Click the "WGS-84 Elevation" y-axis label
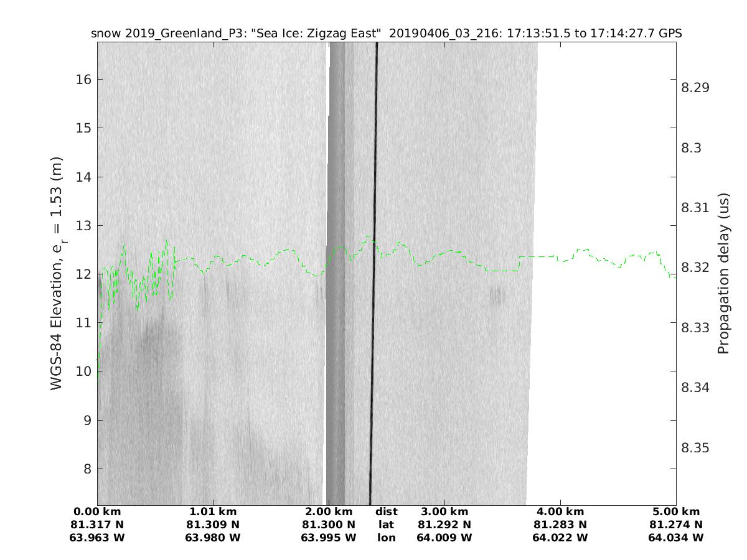 click(57, 274)
